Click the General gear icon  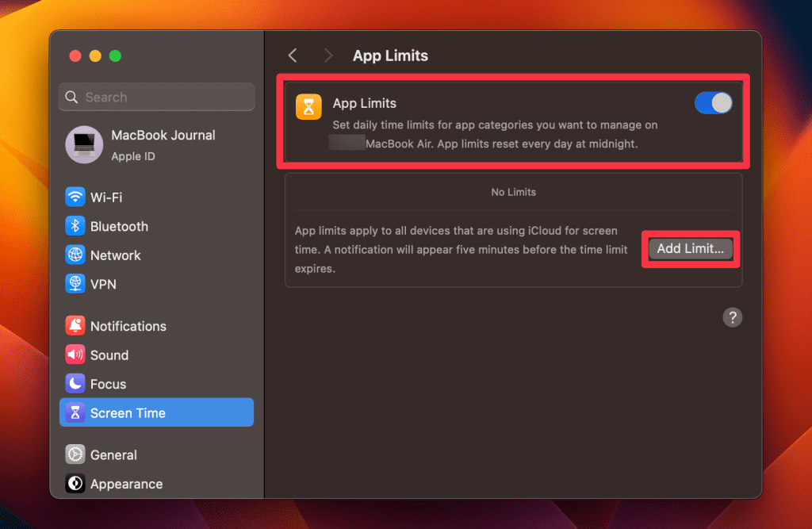point(75,454)
